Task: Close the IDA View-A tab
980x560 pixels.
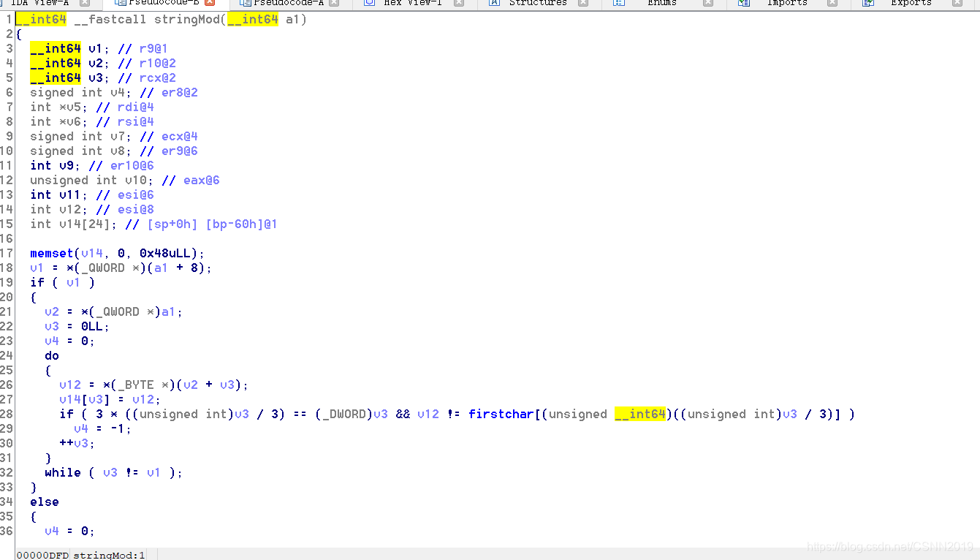Action: 85,3
